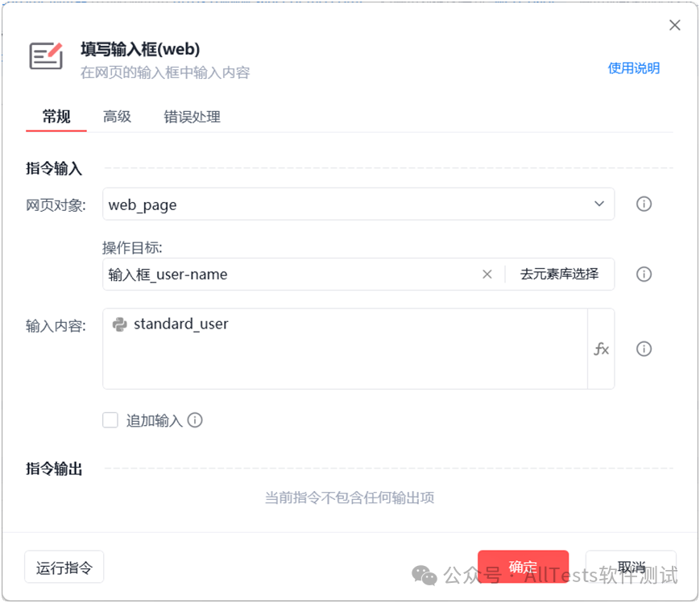Cancel with the 取消 button
700x603 pixels.
click(x=632, y=567)
